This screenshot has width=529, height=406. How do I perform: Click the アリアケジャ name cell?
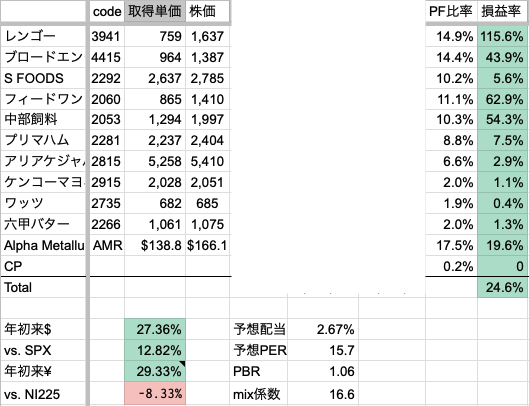(x=43, y=161)
